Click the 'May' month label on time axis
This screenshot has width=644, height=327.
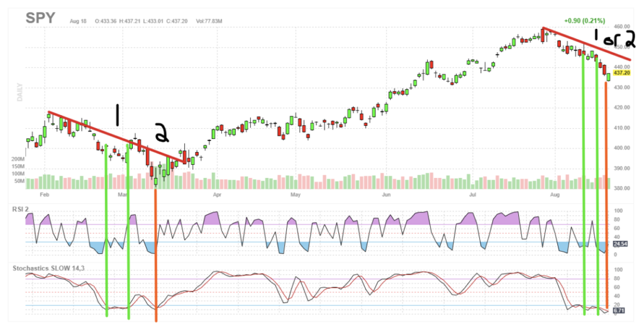[x=296, y=195]
